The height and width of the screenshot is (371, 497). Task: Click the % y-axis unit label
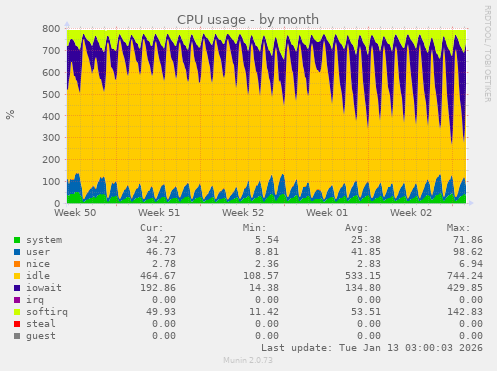[10, 114]
